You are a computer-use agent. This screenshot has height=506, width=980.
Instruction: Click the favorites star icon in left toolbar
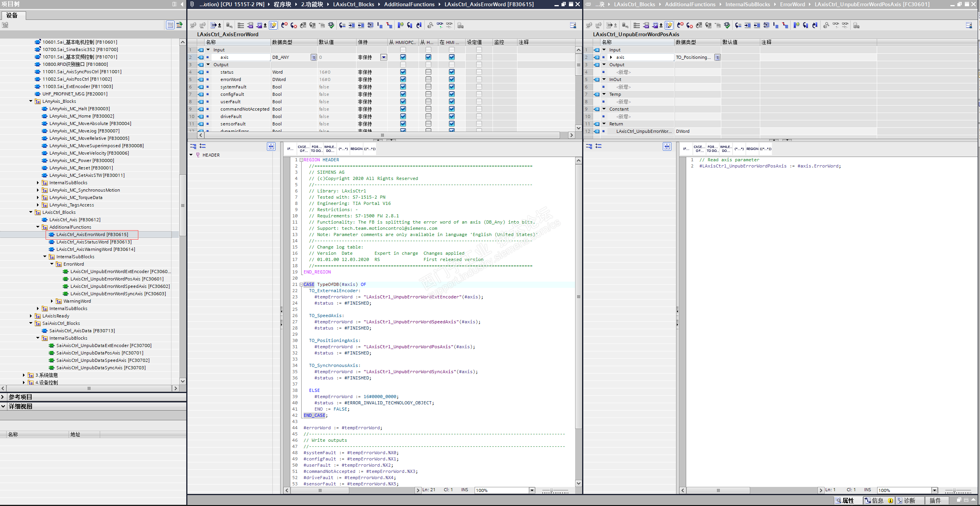coord(273,25)
